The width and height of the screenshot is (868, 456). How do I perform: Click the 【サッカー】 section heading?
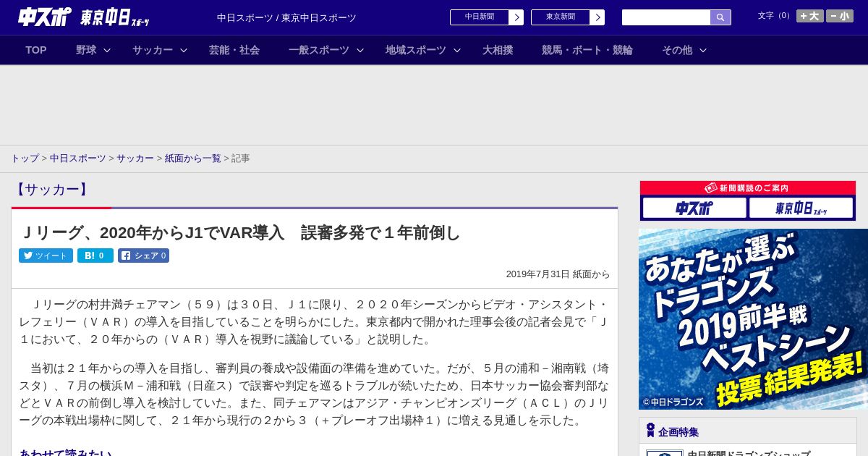click(51, 190)
